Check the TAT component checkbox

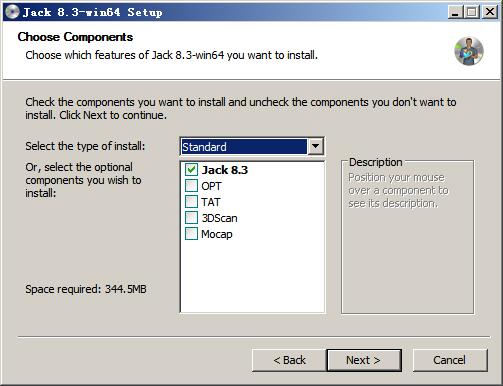point(191,202)
